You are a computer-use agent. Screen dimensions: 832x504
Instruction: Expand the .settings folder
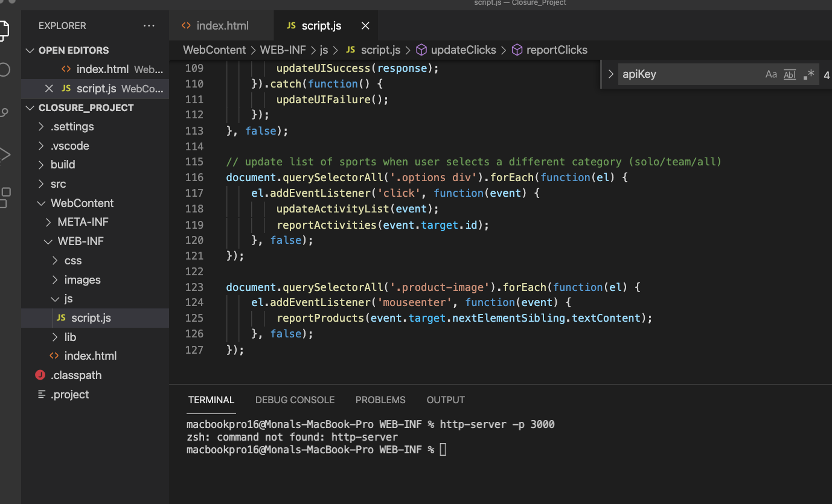(41, 127)
